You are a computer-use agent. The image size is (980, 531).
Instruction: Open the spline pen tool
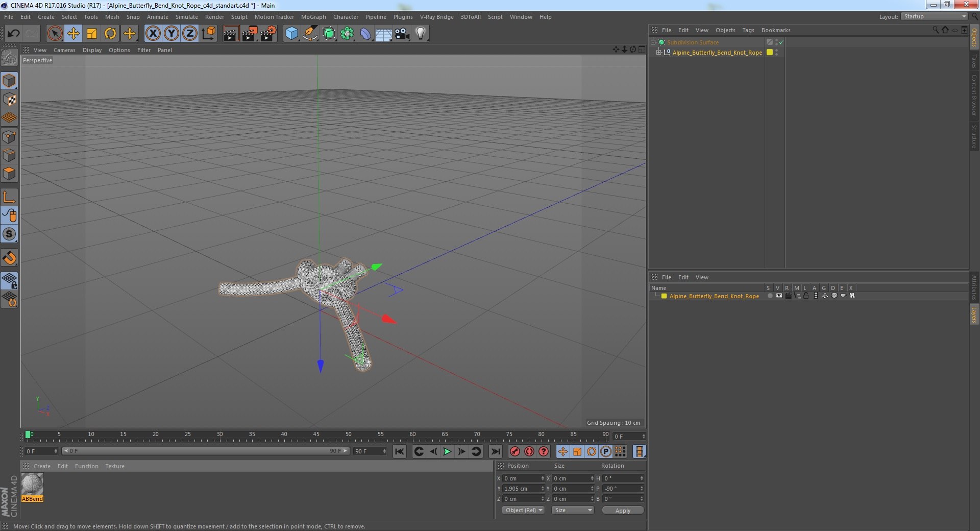tap(310, 34)
